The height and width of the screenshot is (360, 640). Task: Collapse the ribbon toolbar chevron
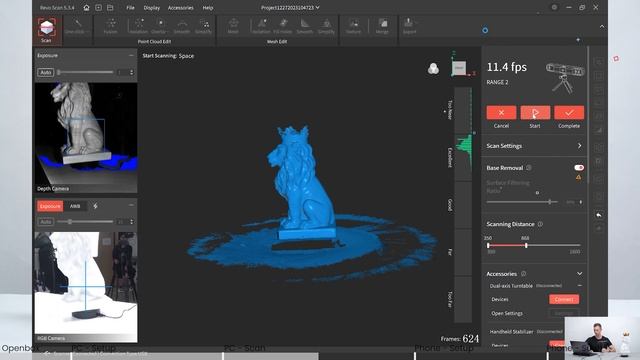602,27
